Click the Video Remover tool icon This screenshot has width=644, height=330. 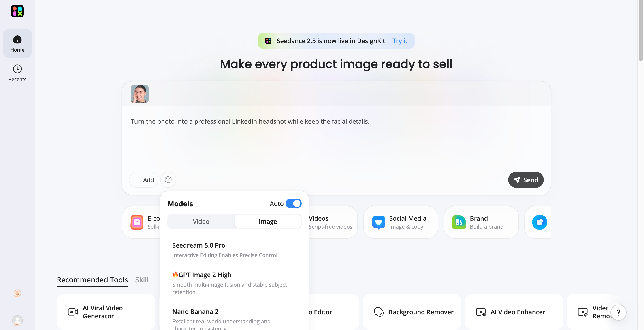point(582,312)
